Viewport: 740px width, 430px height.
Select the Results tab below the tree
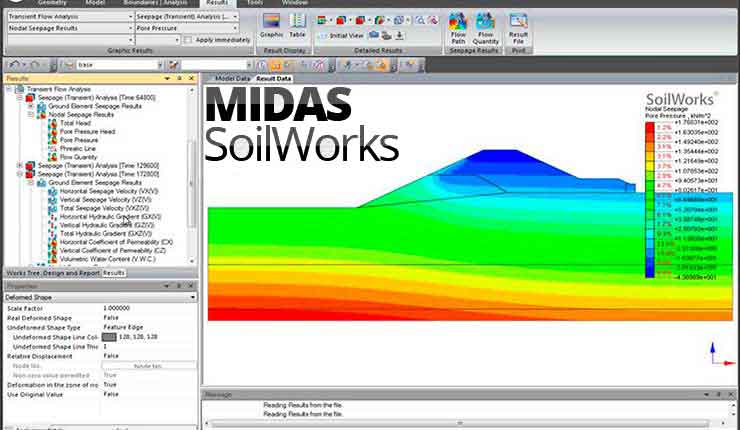click(x=114, y=273)
